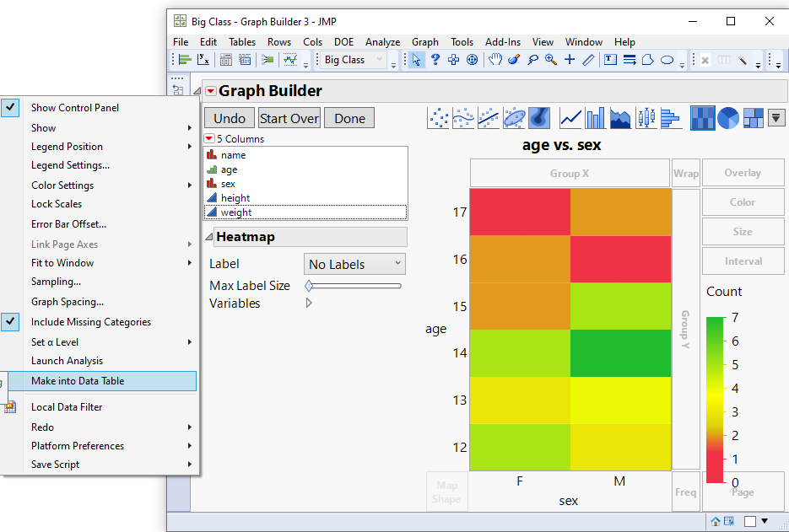Click the Overlay drop zone

point(743,173)
